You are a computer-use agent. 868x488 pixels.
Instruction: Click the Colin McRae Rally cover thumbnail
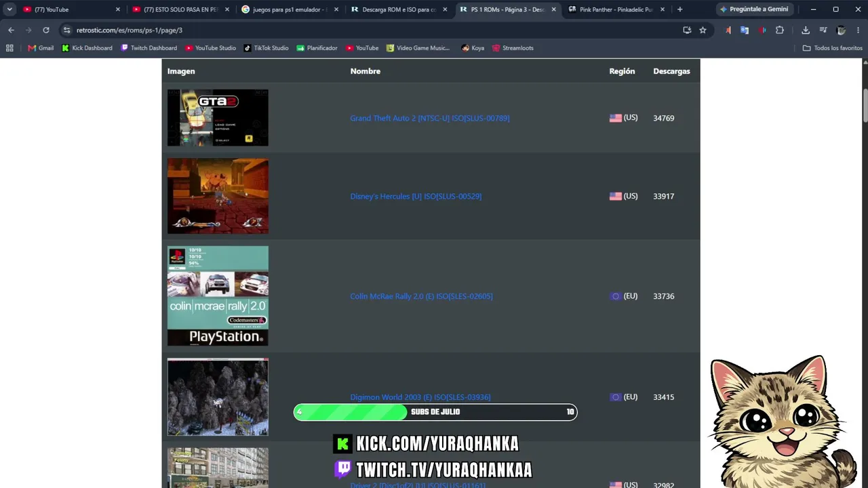coord(218,296)
